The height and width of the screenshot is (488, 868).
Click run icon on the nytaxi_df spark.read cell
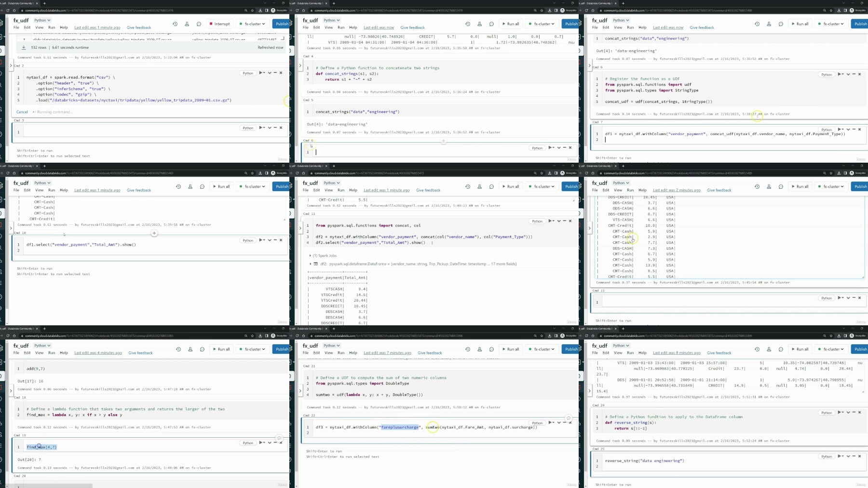click(x=262, y=73)
